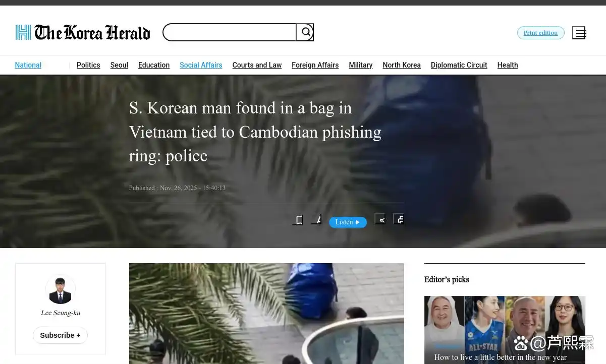Open the hamburger menu icon
This screenshot has width=606, height=364.
tap(579, 33)
